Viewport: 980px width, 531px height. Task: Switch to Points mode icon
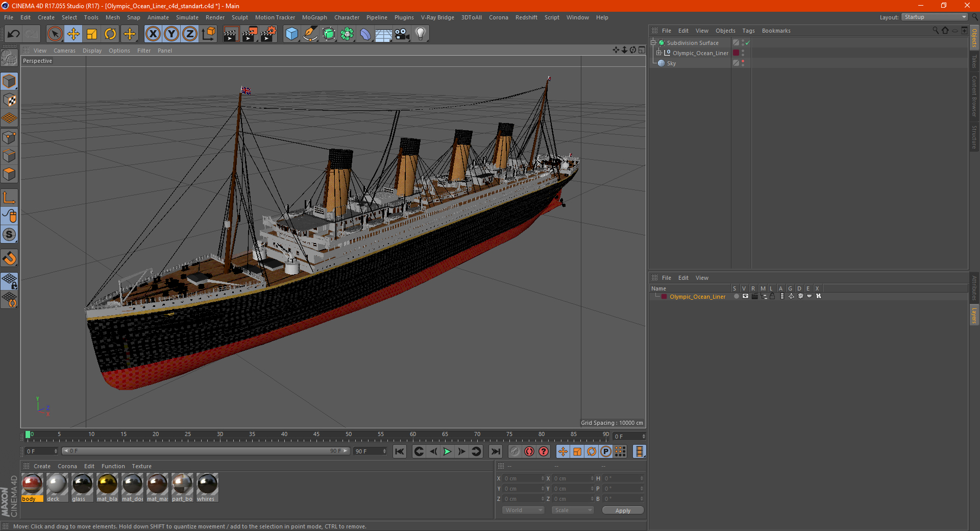tap(9, 137)
